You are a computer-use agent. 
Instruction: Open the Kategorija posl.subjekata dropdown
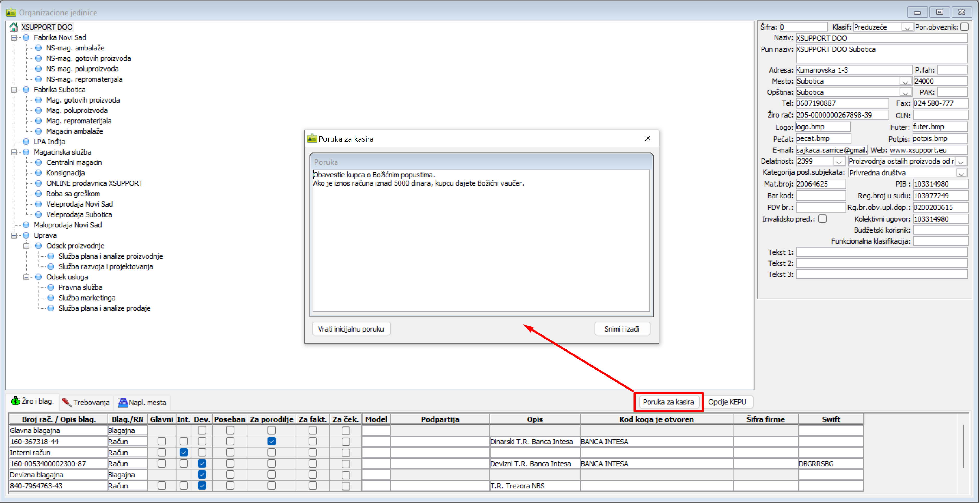pyautogui.click(x=961, y=173)
